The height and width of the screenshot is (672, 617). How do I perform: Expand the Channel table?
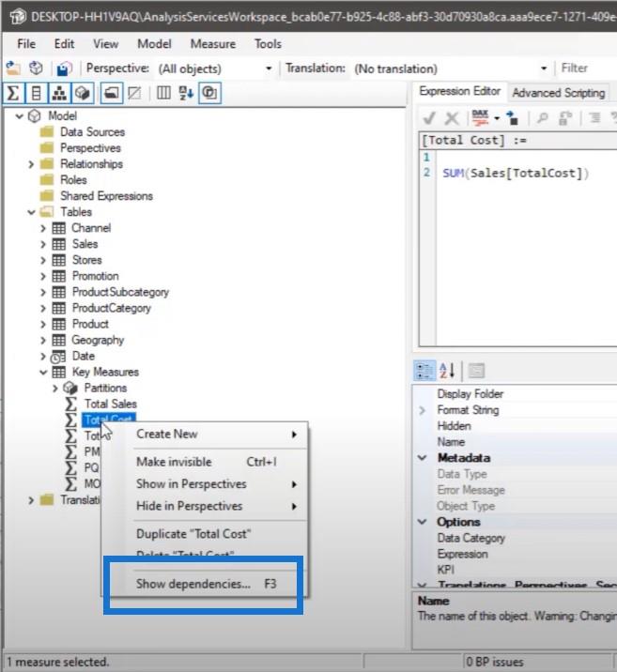(43, 228)
